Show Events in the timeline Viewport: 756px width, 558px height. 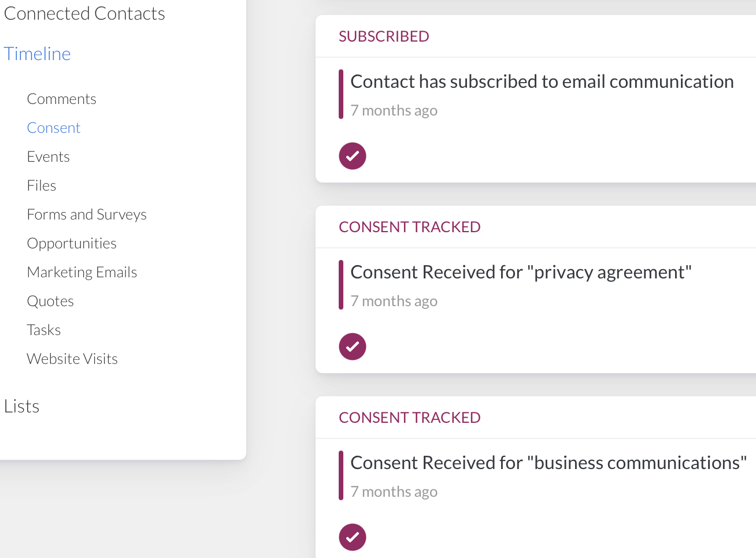tap(48, 157)
